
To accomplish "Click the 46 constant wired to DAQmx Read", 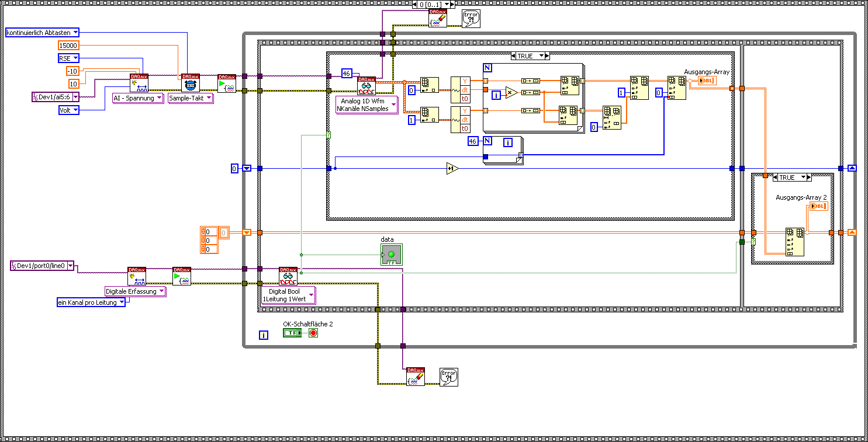I will [x=347, y=74].
